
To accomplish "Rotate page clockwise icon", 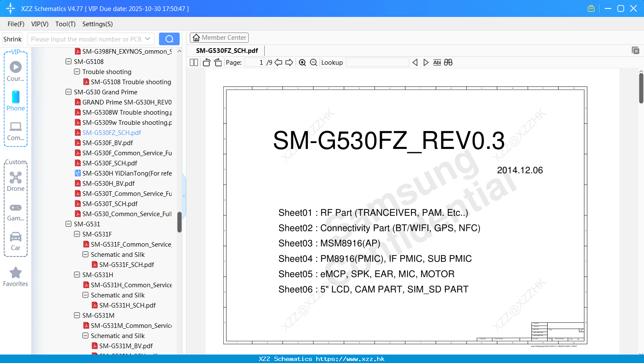I will (218, 62).
